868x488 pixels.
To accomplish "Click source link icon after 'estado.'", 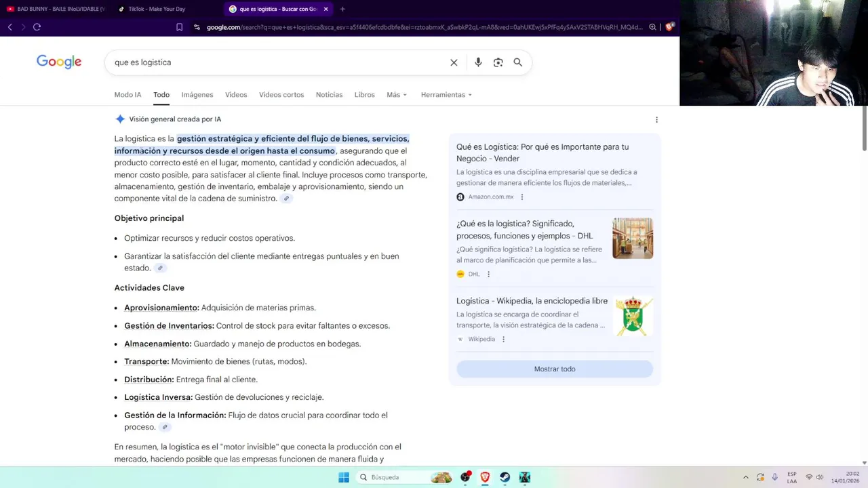I will (160, 268).
